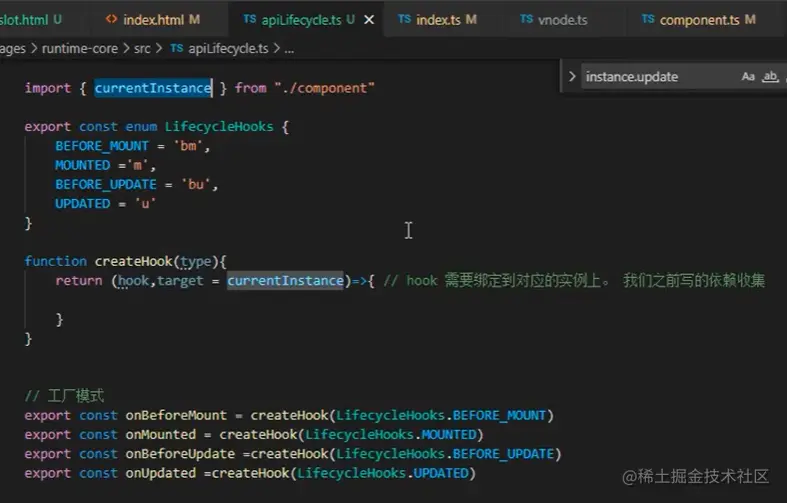Image resolution: width=787 pixels, height=503 pixels.
Task: Click the Chinese comment after the arrow function
Action: (x=574, y=281)
